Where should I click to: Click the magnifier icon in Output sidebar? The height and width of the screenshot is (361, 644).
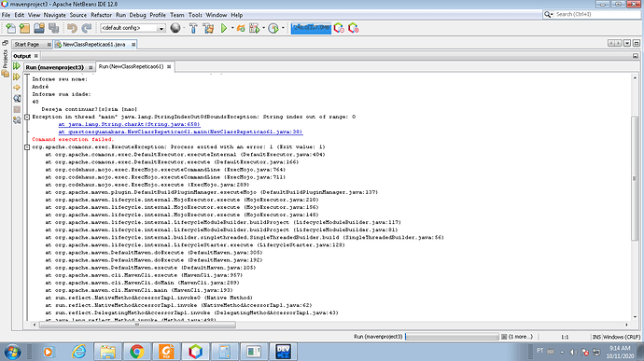click(17, 99)
